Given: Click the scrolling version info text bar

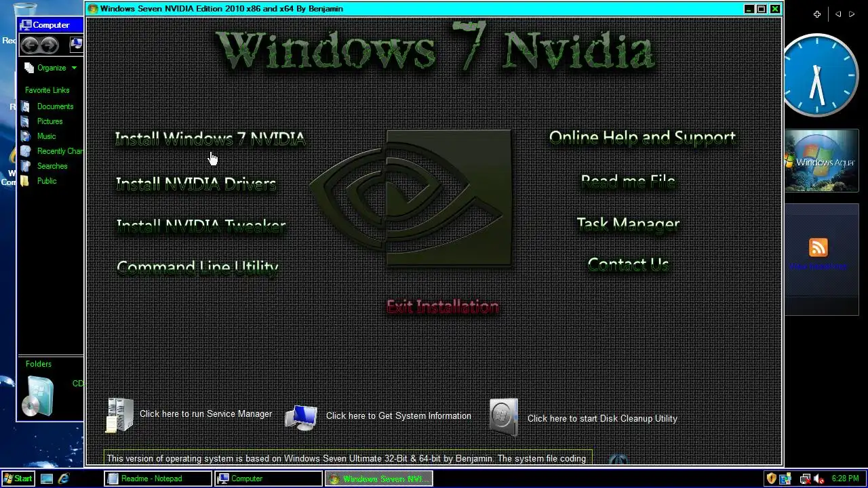Looking at the screenshot, I should 349,459.
